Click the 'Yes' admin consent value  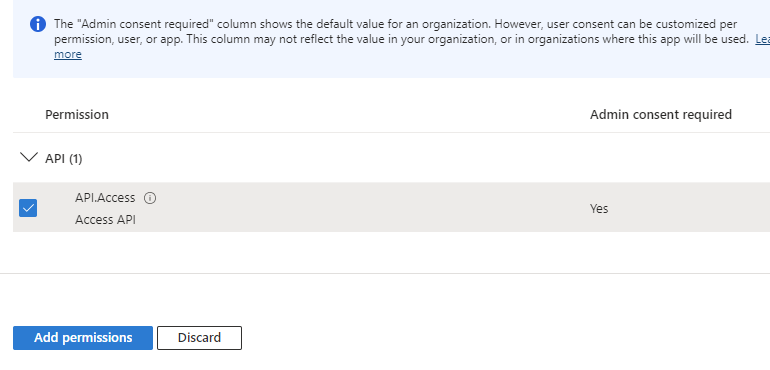(599, 208)
